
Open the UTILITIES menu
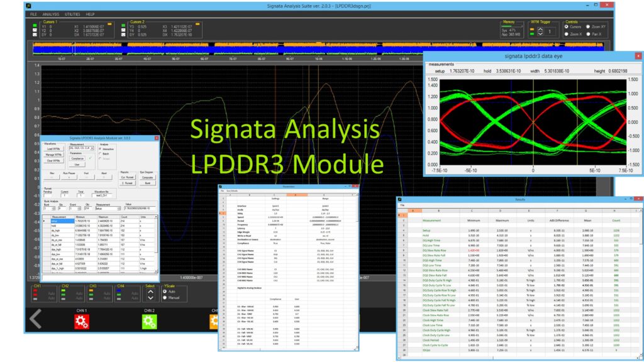click(72, 14)
